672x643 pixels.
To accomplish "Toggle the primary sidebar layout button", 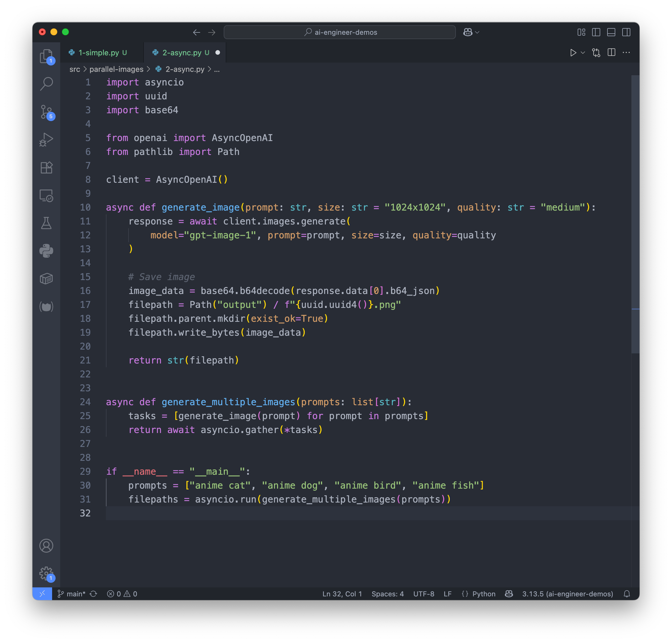I will point(596,32).
